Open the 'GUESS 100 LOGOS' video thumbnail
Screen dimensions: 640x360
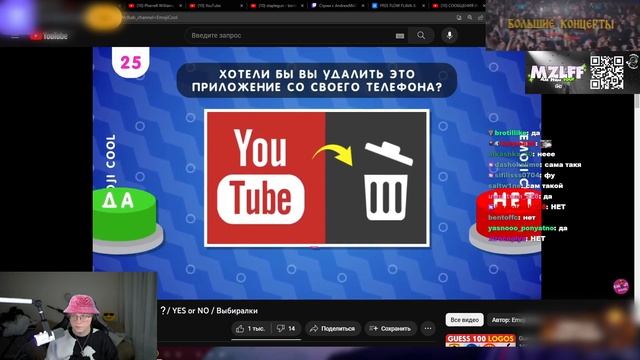coord(480,341)
